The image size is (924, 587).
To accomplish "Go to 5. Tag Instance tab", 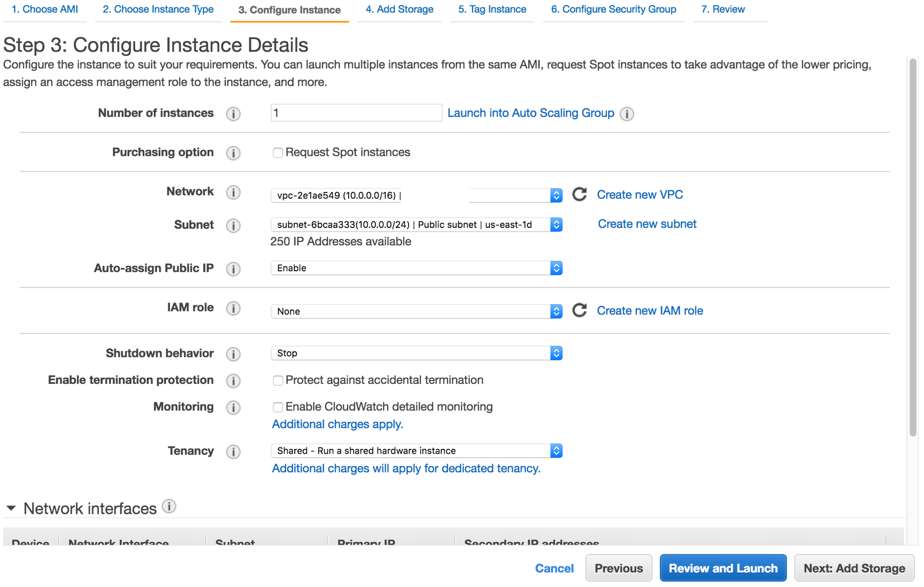I will [492, 9].
